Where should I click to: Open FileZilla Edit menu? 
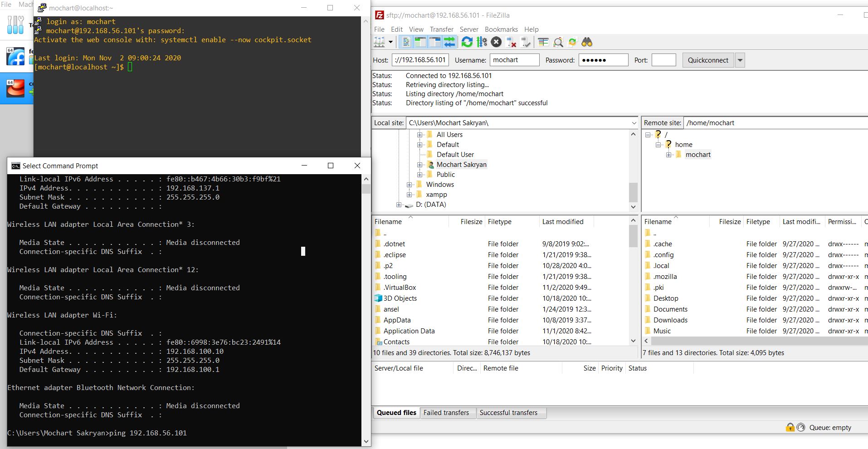tap(397, 29)
